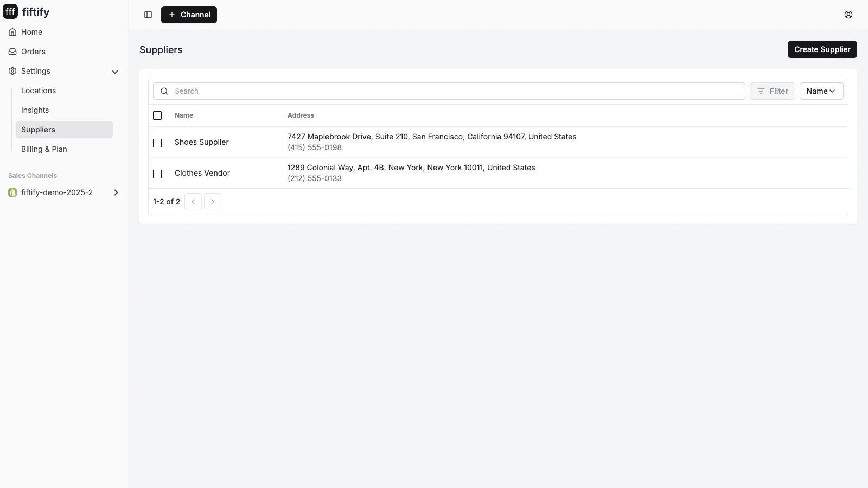Go to next page of suppliers
Screen dimensions: 868x488
pyautogui.click(x=213, y=202)
